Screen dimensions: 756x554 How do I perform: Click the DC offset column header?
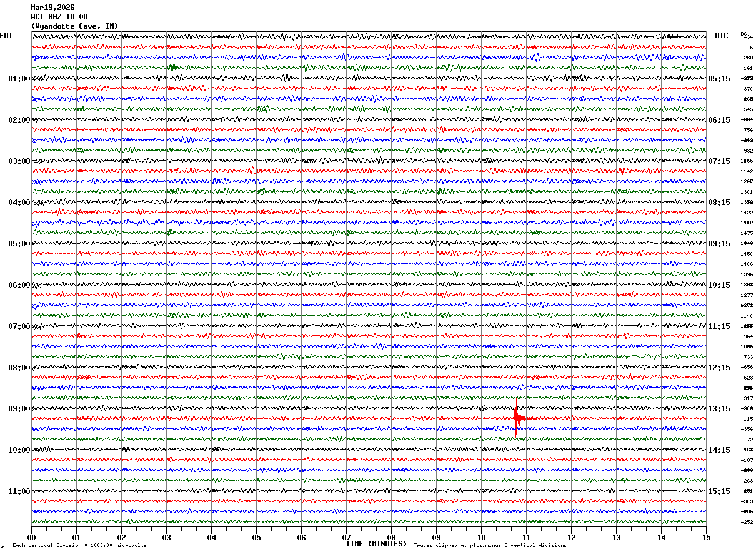click(x=744, y=34)
